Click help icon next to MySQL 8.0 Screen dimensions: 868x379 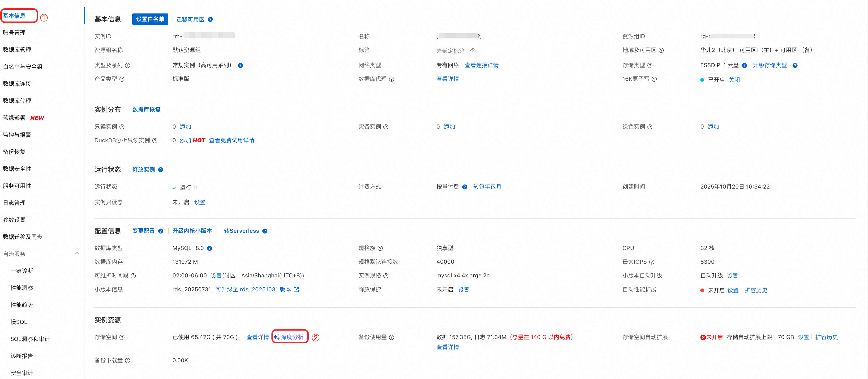tap(210, 248)
